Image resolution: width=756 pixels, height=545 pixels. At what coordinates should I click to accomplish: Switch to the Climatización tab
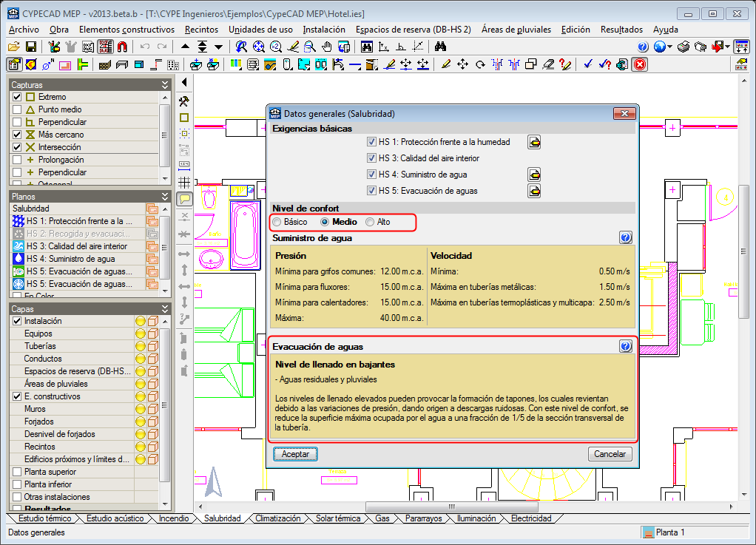[x=277, y=518]
